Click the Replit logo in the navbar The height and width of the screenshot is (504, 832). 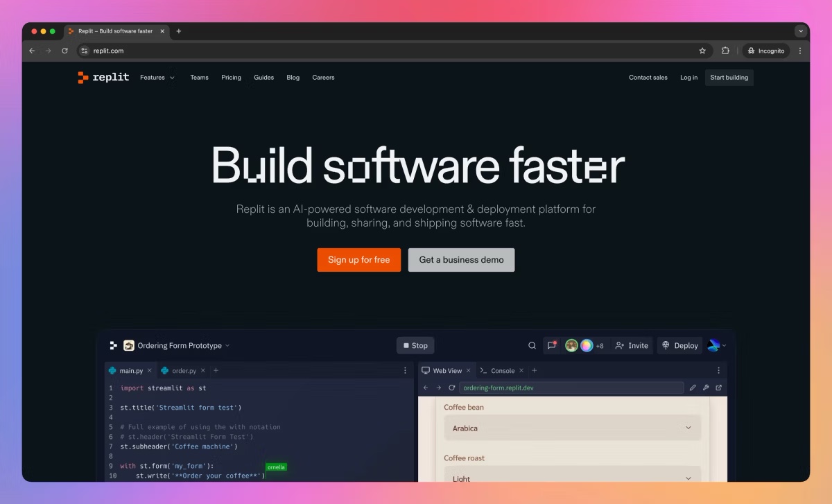pos(103,78)
